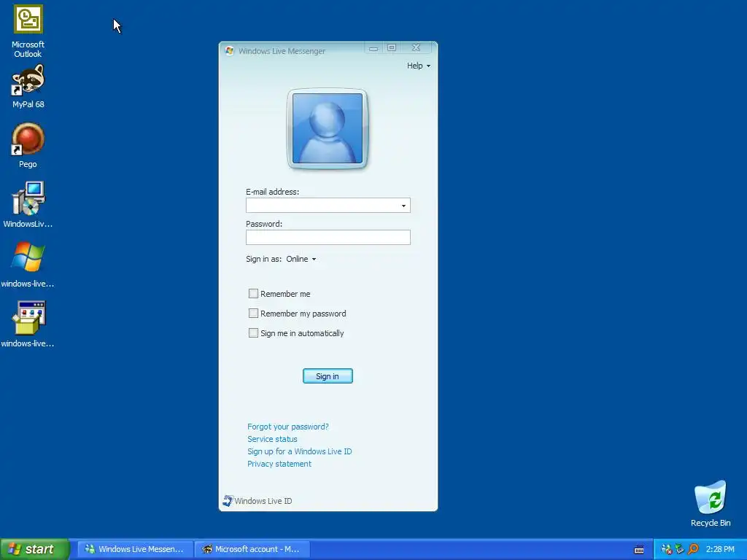
Task: Switch to Microsoft account taskbar button
Action: pos(252,549)
